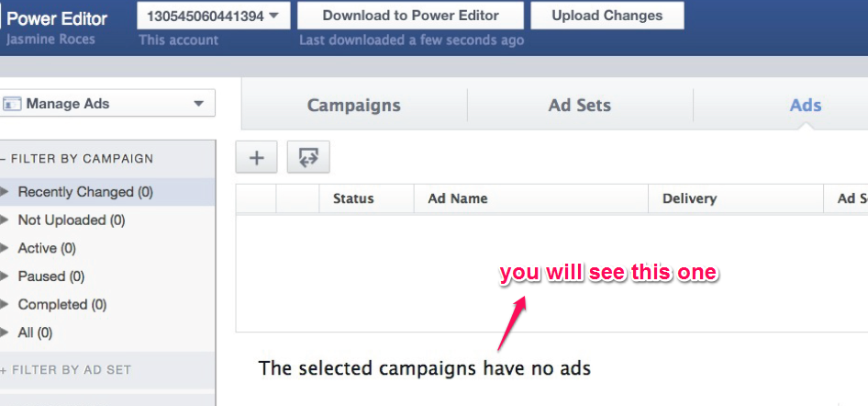Expand the Not Uploaded filter arrow

pyautogui.click(x=6, y=220)
